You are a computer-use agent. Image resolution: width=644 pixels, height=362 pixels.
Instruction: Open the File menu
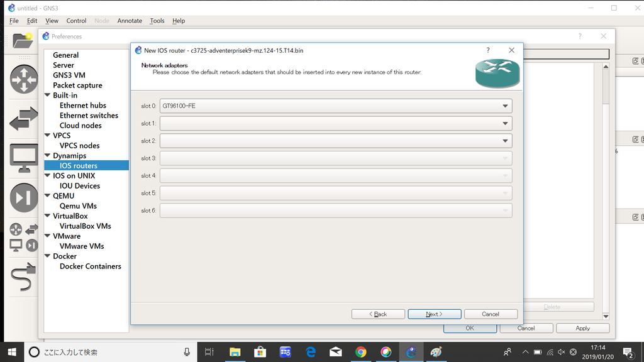point(14,21)
